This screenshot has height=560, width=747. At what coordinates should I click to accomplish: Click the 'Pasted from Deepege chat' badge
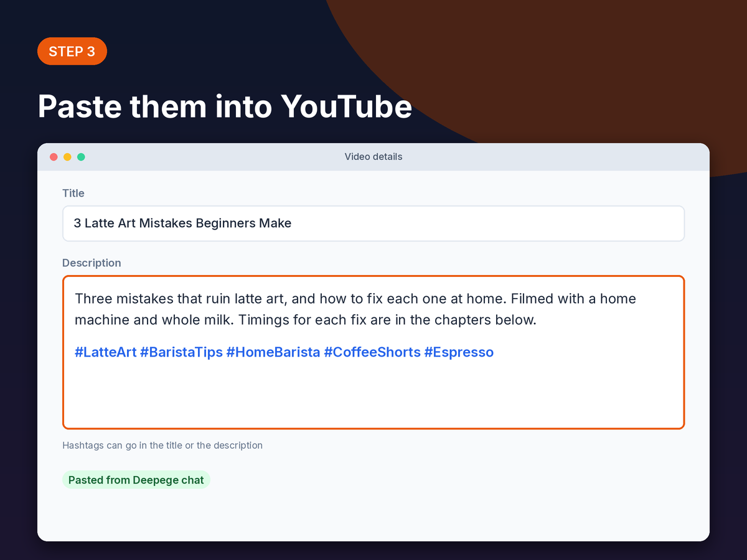coord(136,480)
